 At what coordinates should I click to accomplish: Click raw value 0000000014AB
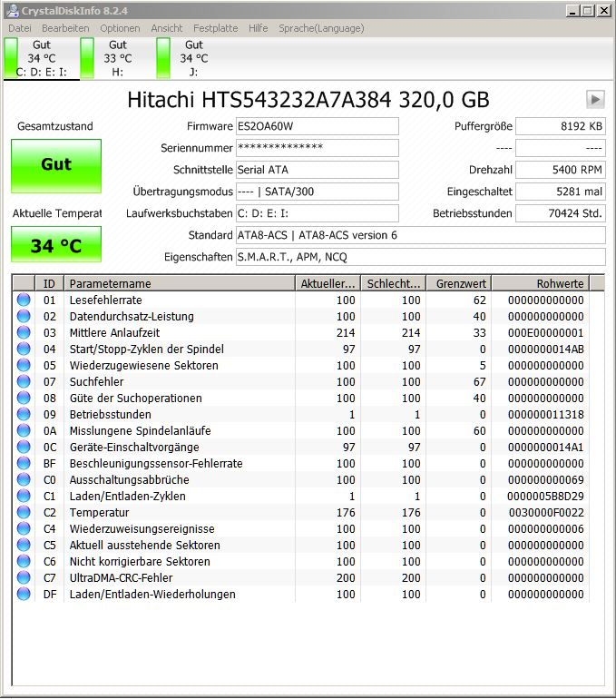[x=545, y=349]
